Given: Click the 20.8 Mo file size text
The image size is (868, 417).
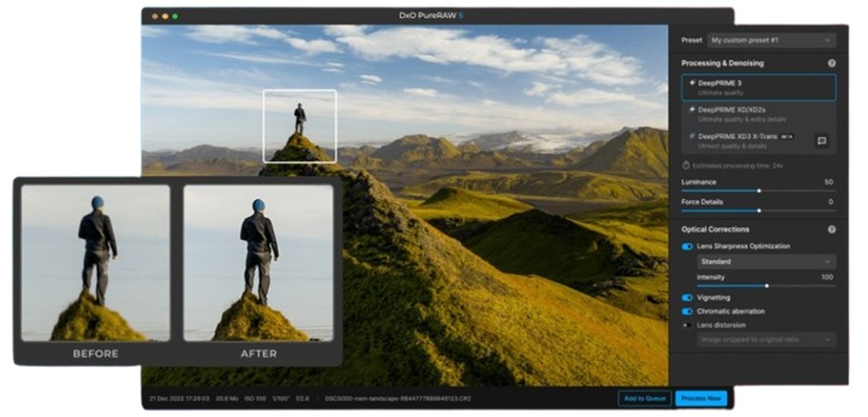Looking at the screenshot, I should click(x=227, y=398).
